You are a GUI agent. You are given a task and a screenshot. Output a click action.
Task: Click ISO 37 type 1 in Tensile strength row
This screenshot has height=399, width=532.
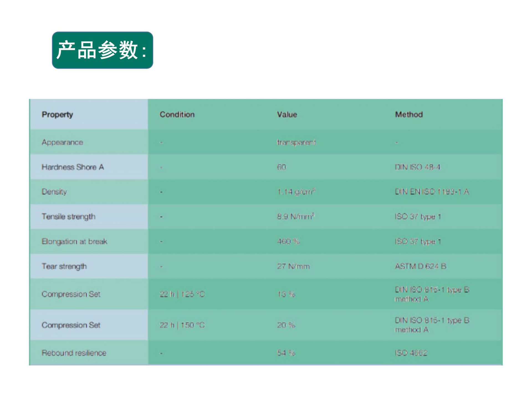click(x=418, y=217)
